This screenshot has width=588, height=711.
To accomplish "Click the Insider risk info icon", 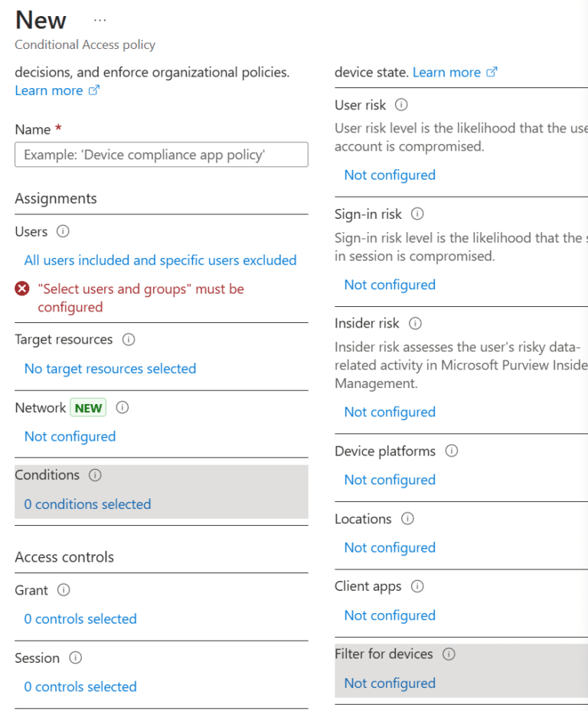I will pos(414,324).
